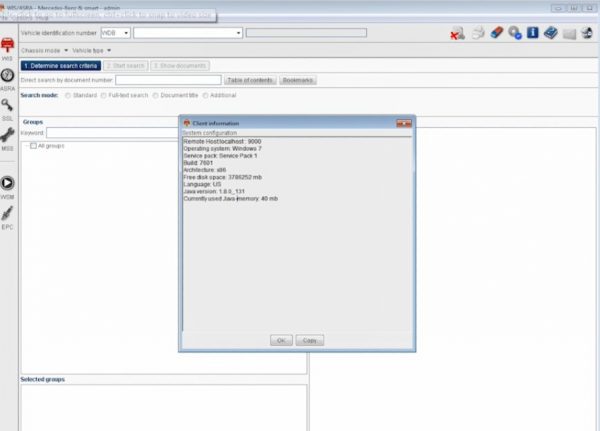Click OK in the Client information dialog
Screen dimensions: 600x431
point(281,340)
